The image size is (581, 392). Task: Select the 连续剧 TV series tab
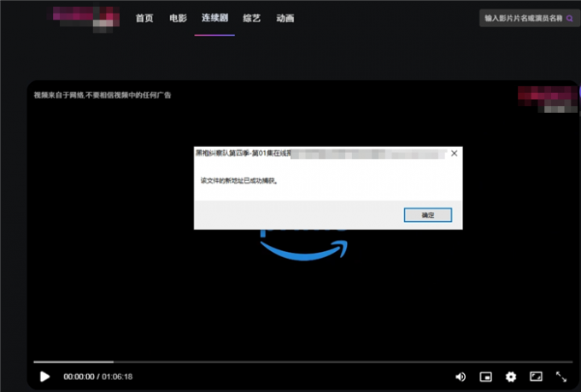(x=214, y=18)
